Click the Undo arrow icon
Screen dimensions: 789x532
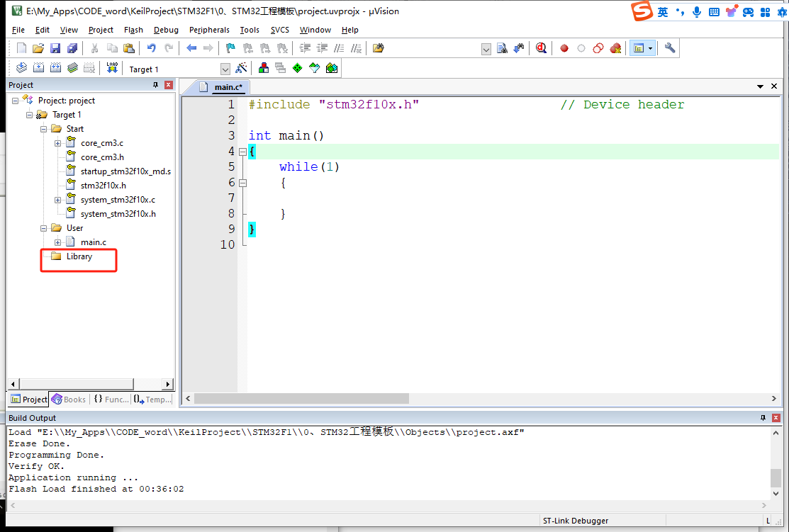152,48
